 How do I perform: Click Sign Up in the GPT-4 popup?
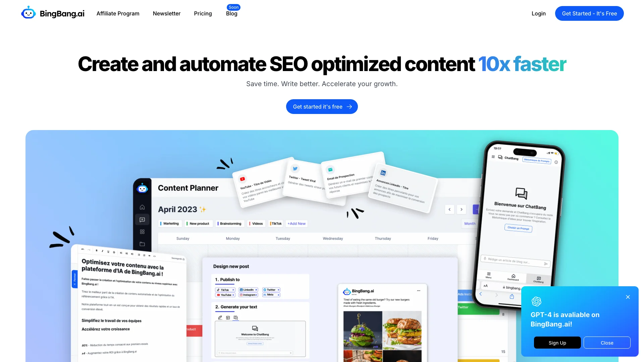coord(557,343)
